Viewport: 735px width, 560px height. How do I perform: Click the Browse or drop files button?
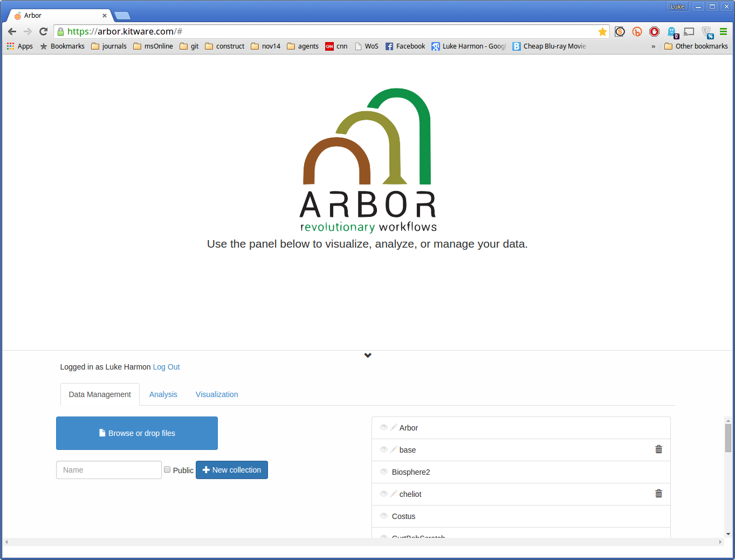pos(137,433)
